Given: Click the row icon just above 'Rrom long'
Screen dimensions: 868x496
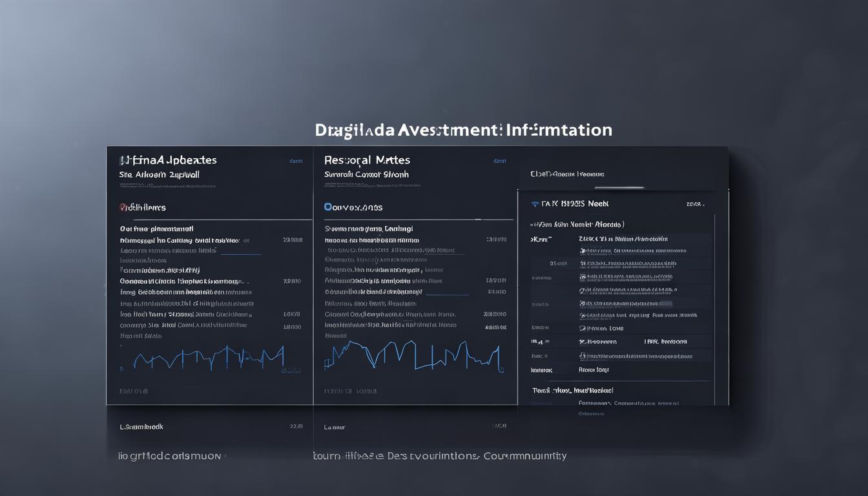Looking at the screenshot, I should coord(583,356).
